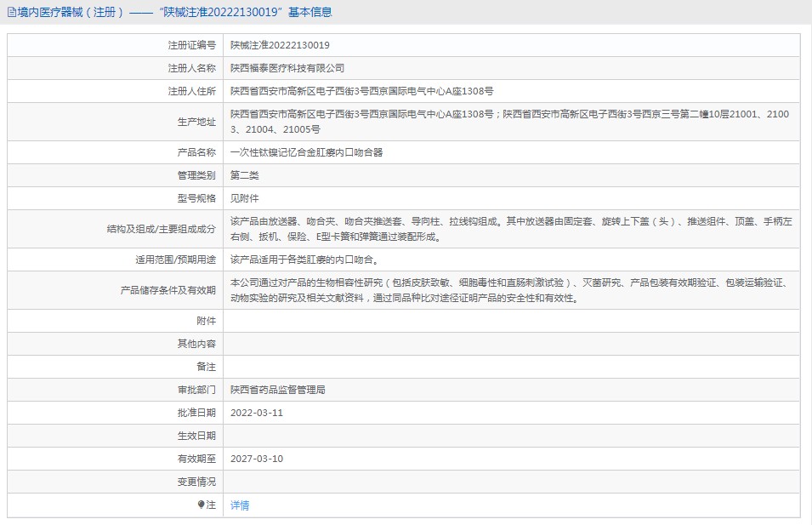812x525 pixels.
Task: Click the 注册人住所 address value
Action: pos(362,91)
